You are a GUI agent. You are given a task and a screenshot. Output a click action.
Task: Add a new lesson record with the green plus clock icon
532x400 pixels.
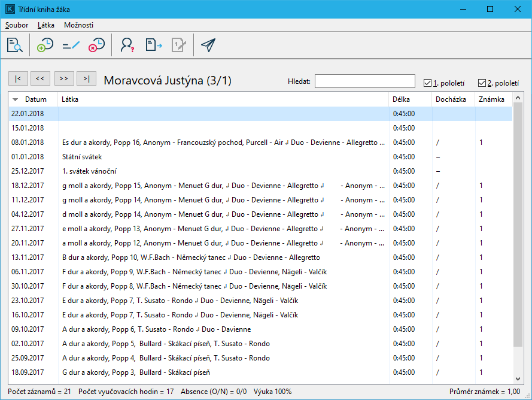coord(45,46)
